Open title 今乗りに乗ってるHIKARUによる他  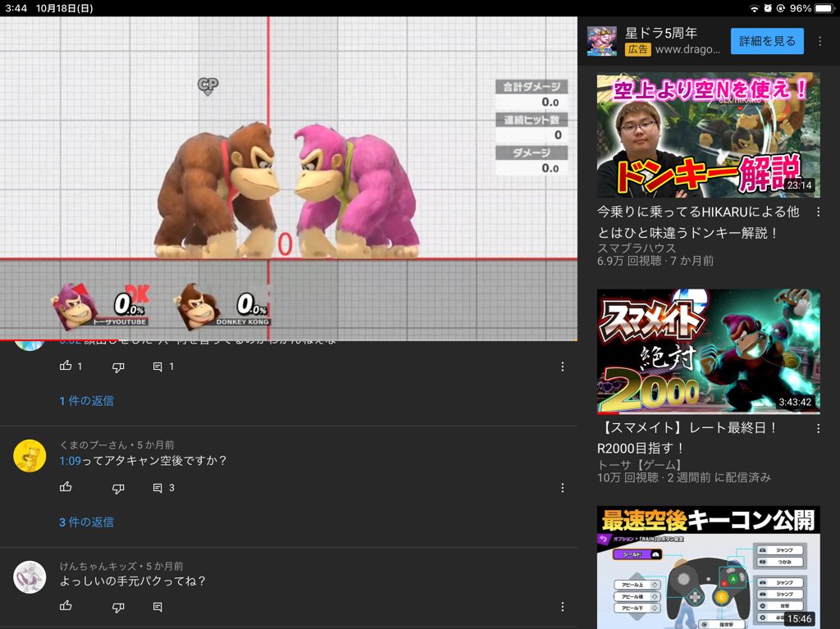[698, 212]
